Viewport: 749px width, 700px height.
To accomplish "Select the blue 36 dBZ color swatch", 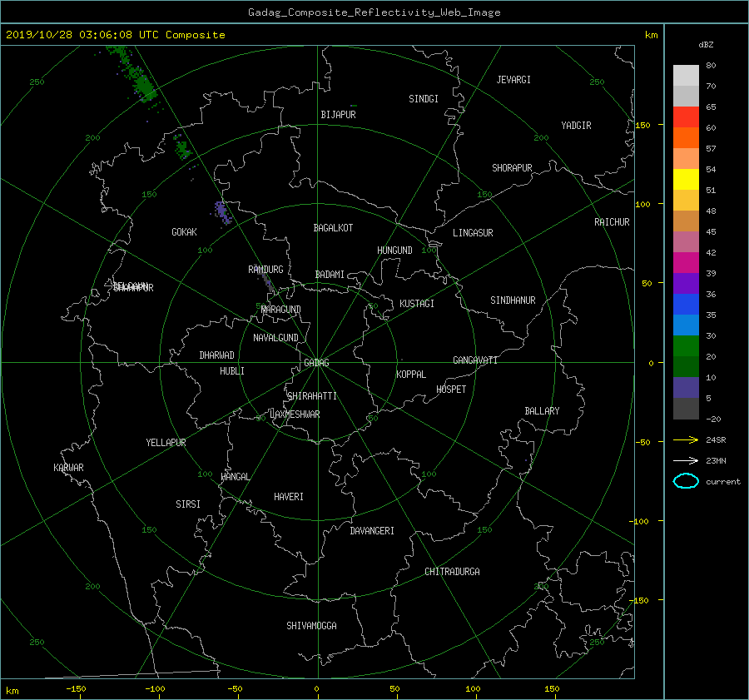I will pyautogui.click(x=686, y=304).
